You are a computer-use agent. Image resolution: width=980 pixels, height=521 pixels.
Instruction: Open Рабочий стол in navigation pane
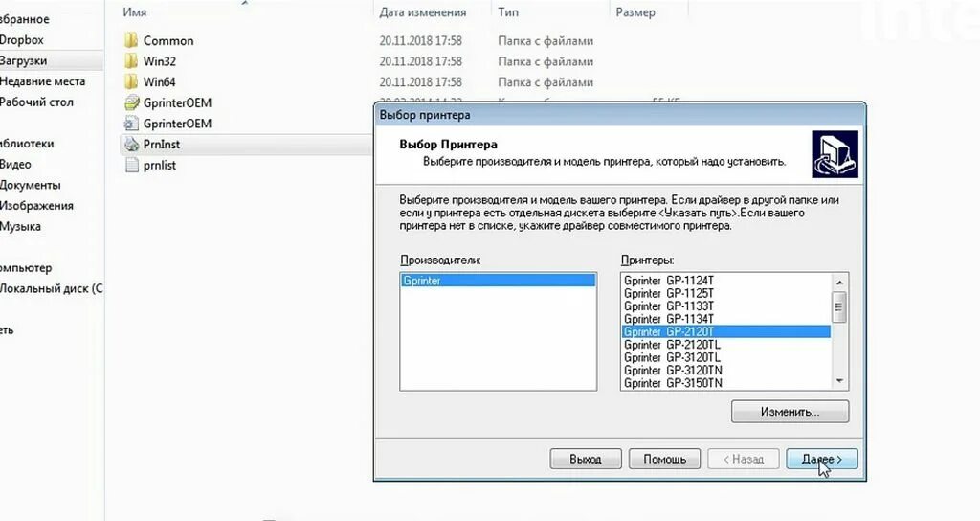36,102
